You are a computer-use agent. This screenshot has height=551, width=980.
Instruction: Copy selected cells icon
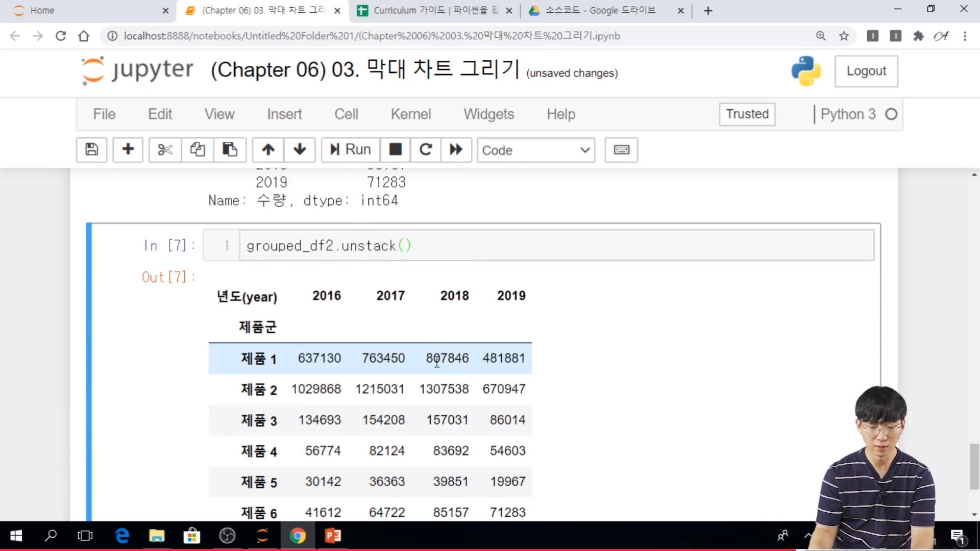[x=198, y=149]
